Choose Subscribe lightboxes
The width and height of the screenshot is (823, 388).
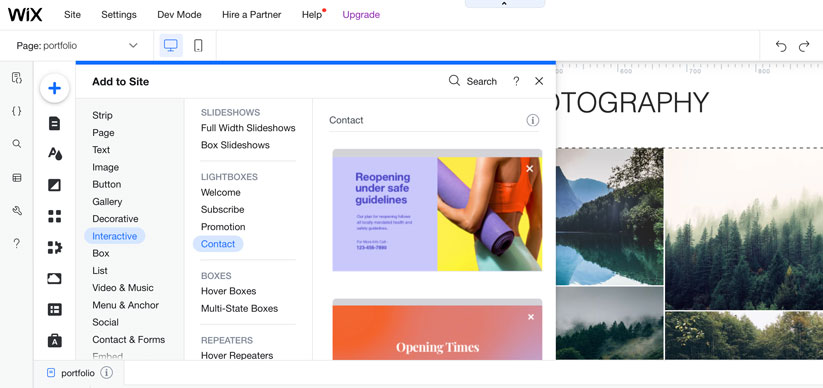point(223,209)
